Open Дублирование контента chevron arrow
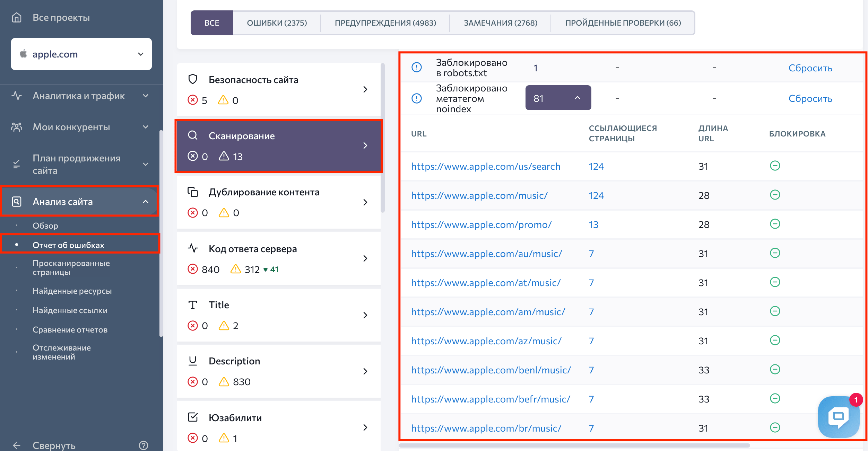The width and height of the screenshot is (868, 451). pyautogui.click(x=365, y=202)
